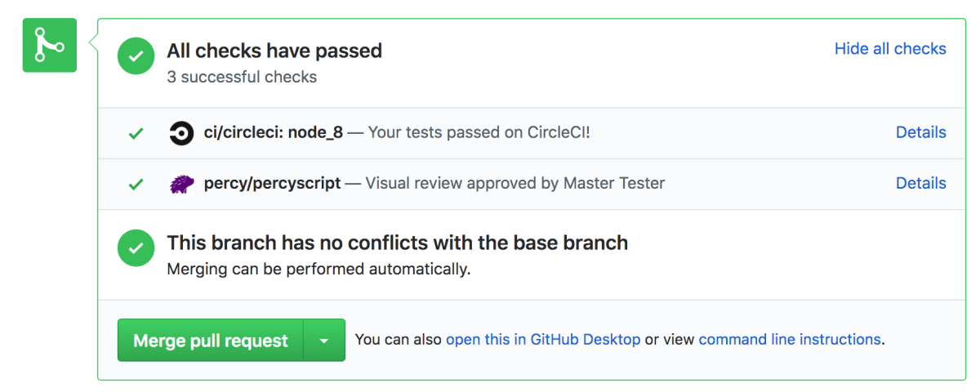Open Details for the Percy check
The image size is (980, 392).
pyautogui.click(x=920, y=183)
